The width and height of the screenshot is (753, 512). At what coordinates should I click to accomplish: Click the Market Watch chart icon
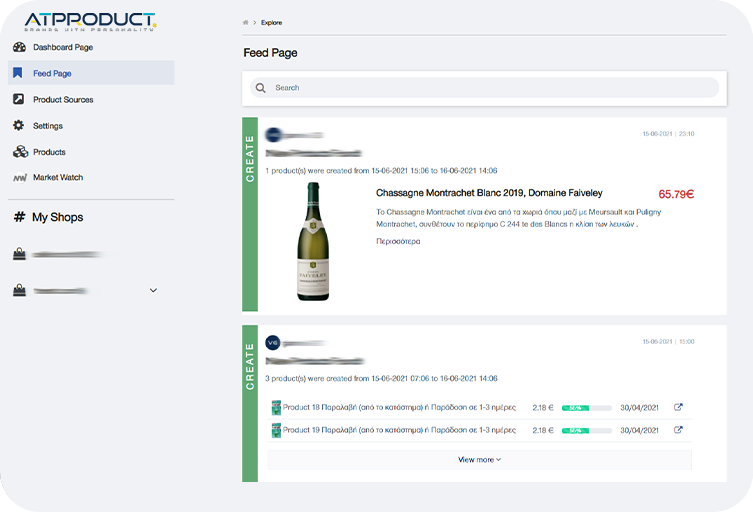pos(20,178)
